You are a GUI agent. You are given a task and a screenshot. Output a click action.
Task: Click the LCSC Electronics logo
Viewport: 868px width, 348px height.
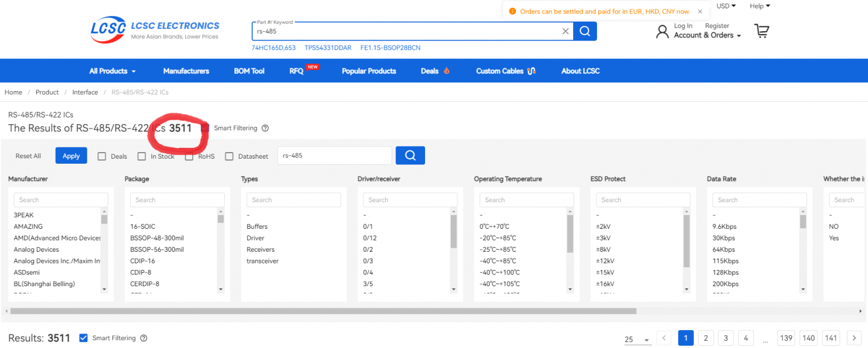tap(155, 30)
